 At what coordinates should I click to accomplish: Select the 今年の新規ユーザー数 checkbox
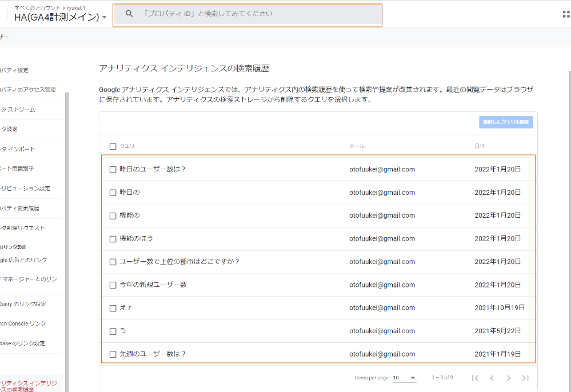pos(113,285)
